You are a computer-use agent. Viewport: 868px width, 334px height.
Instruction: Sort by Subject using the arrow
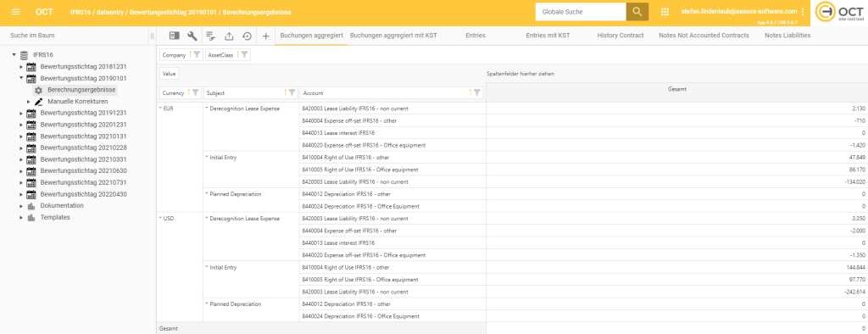pyautogui.click(x=286, y=93)
